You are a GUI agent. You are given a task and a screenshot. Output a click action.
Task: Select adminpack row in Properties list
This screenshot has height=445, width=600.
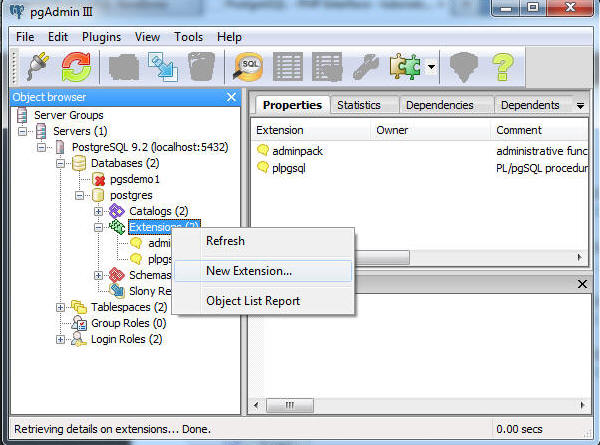[419, 151]
